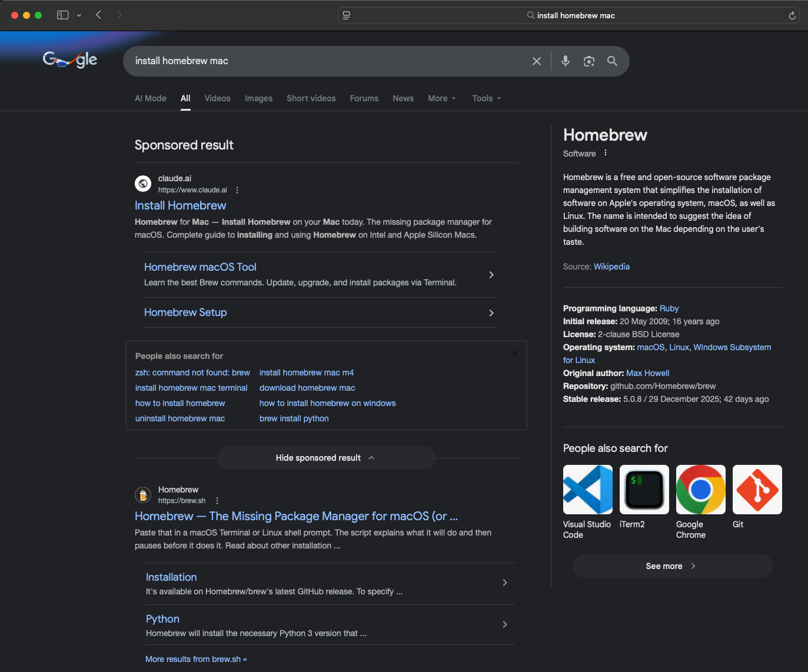Switch to the AI Mode tab
The height and width of the screenshot is (672, 808).
tap(151, 98)
